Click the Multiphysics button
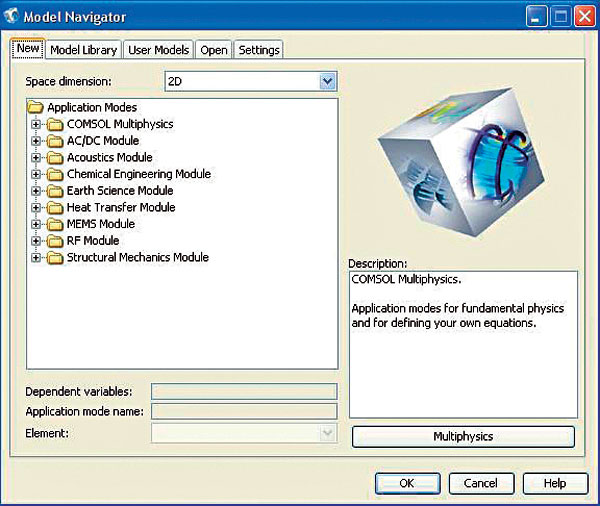This screenshot has height=506, width=600. pyautogui.click(x=463, y=437)
